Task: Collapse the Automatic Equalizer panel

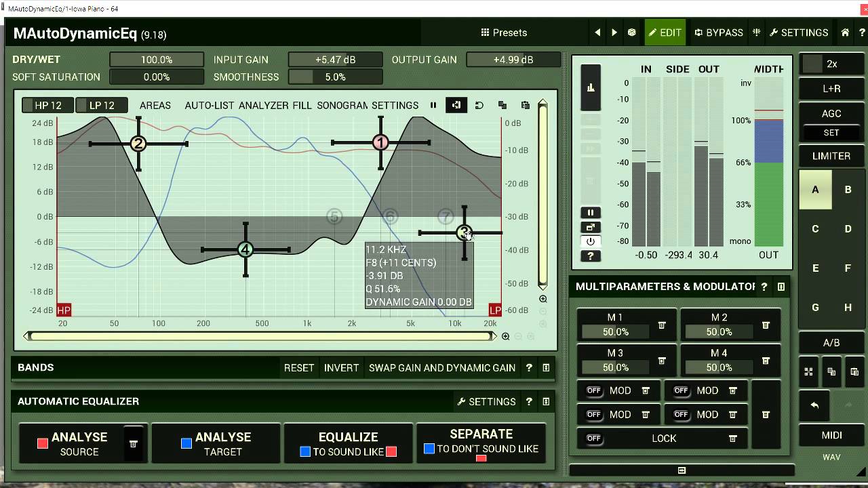Action: click(x=546, y=401)
